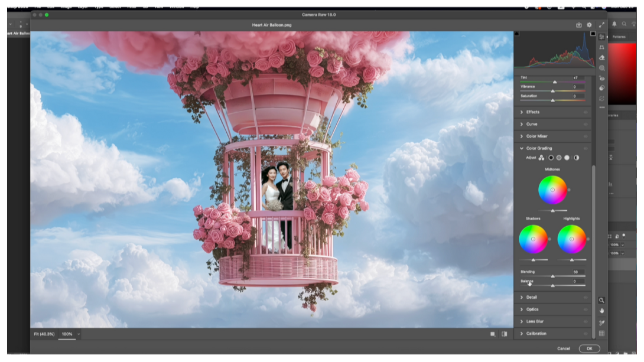Adjust Midtones luminance slider below wheel
Screen dimensions: 644x362
[x=553, y=211]
